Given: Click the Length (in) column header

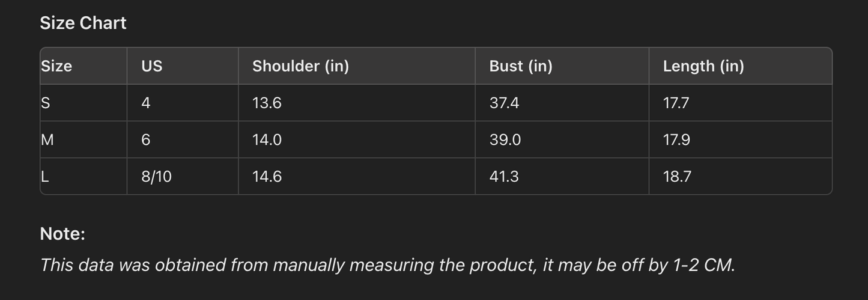Looking at the screenshot, I should (703, 66).
